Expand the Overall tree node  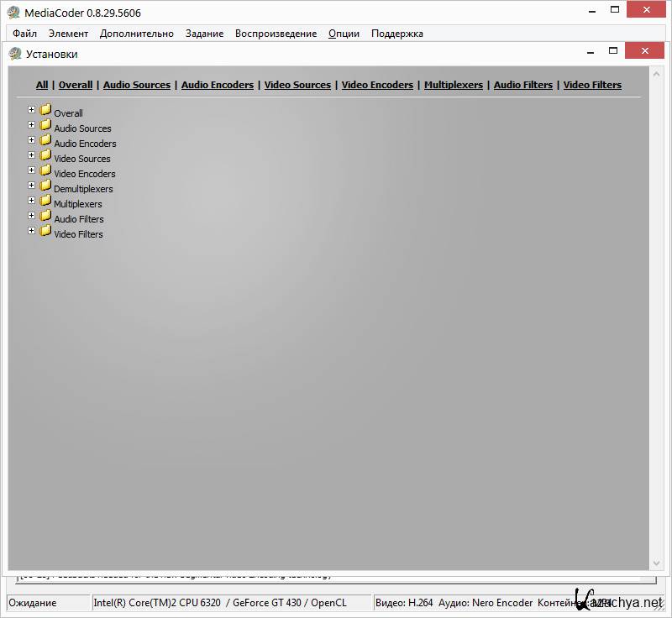[x=32, y=110]
